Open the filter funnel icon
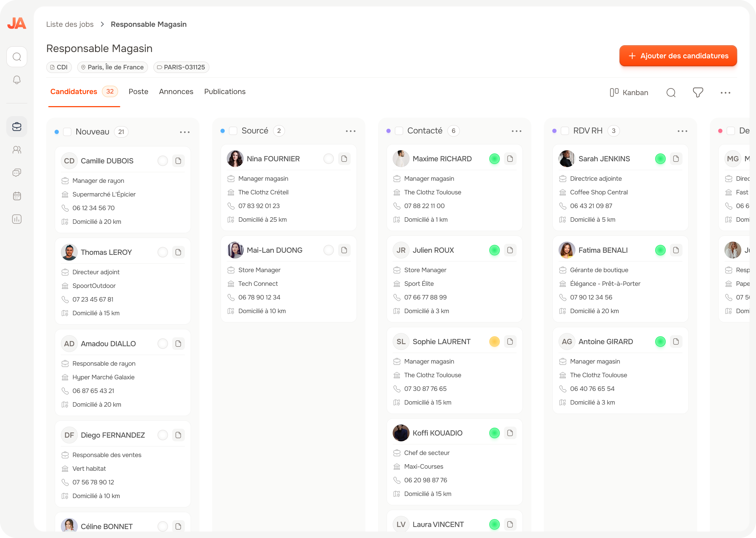The image size is (756, 538). (x=698, y=93)
